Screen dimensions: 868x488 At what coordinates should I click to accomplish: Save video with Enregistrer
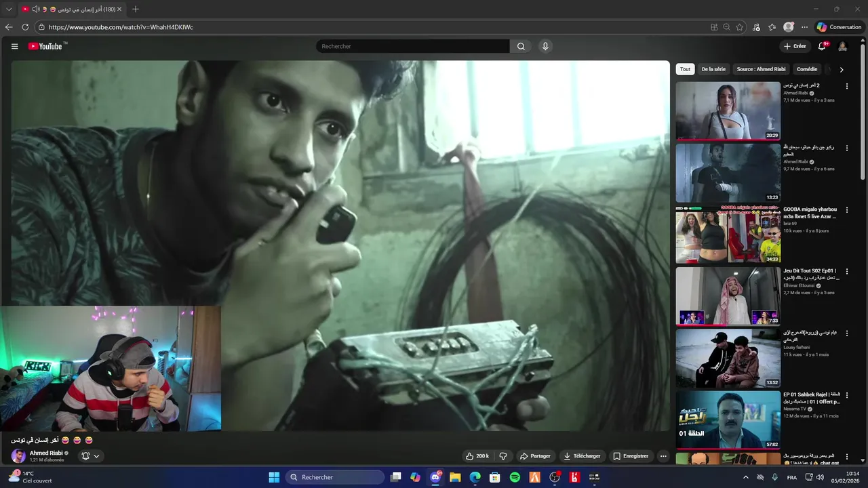631,456
